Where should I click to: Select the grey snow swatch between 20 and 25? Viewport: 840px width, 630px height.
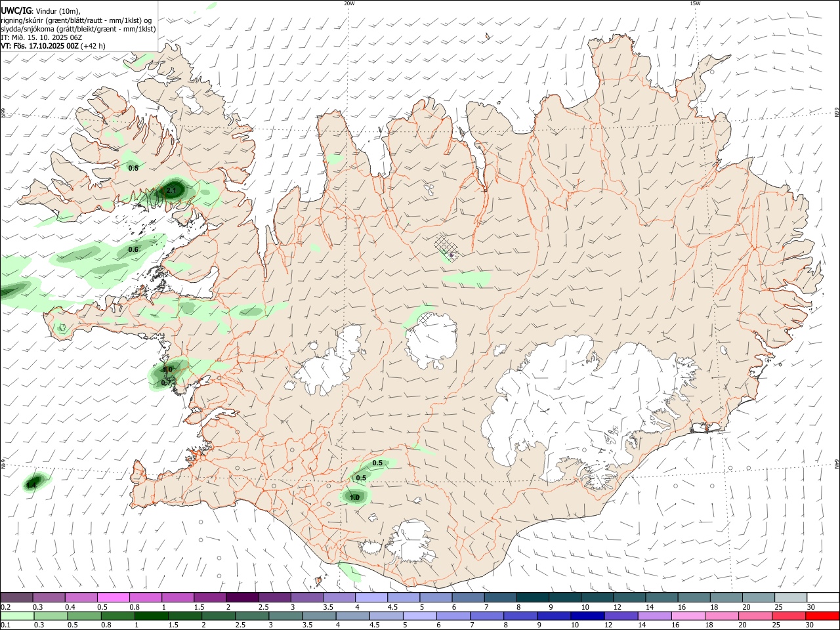[x=758, y=598]
